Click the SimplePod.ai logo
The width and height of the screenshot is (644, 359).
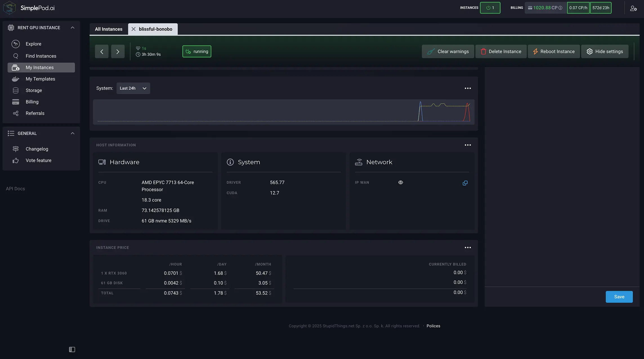[x=29, y=8]
